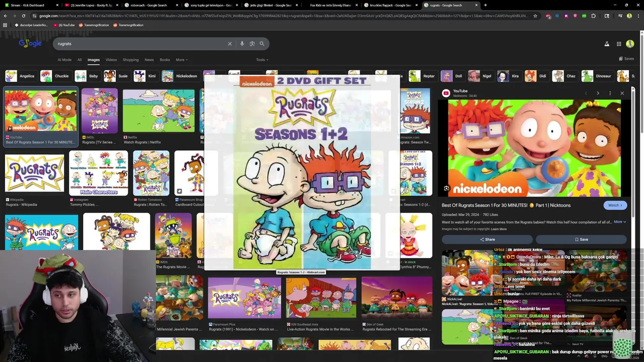Filter images by Didi chip

[x=536, y=76]
